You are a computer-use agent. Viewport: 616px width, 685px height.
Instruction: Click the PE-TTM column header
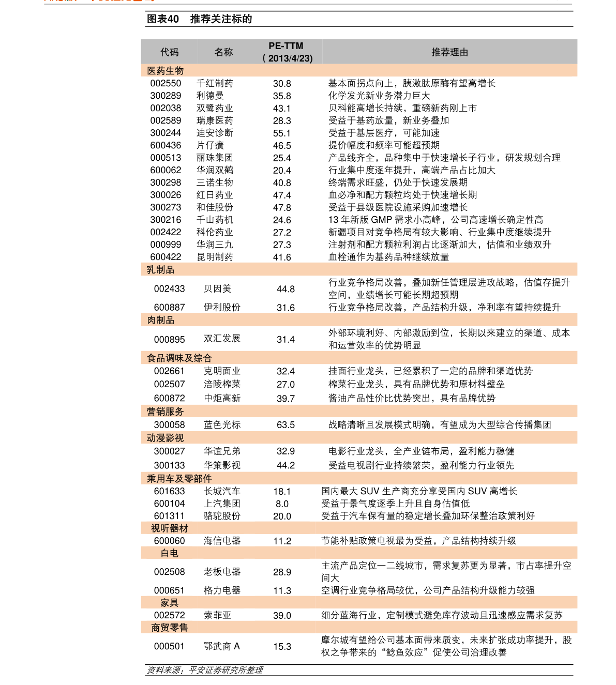pyautogui.click(x=286, y=46)
